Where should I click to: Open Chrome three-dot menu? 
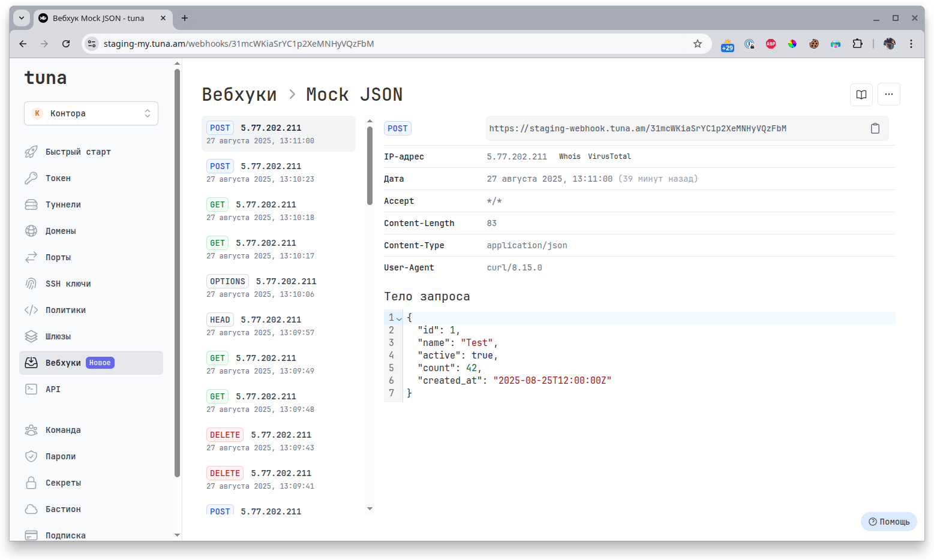911,44
